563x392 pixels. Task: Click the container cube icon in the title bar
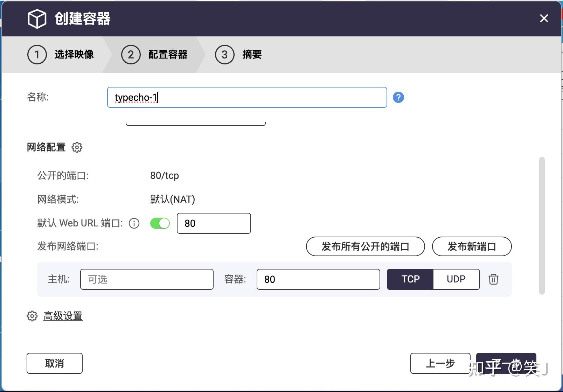click(37, 19)
